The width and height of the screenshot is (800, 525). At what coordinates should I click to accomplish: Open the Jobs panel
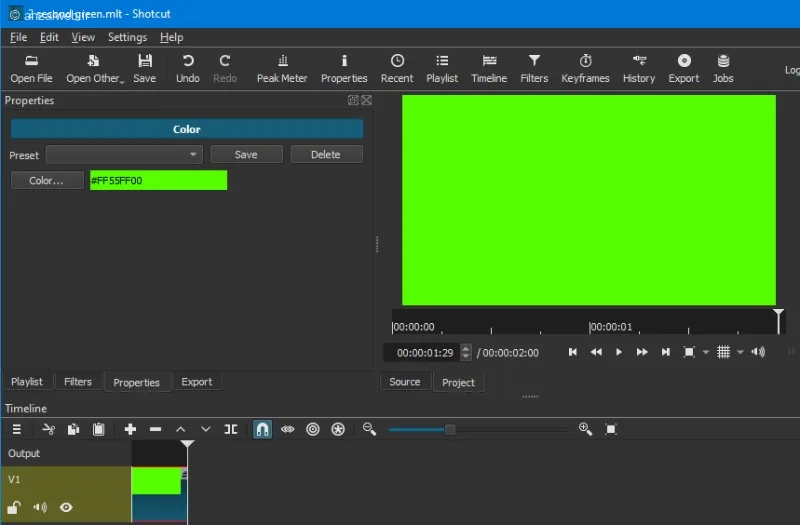(x=723, y=69)
